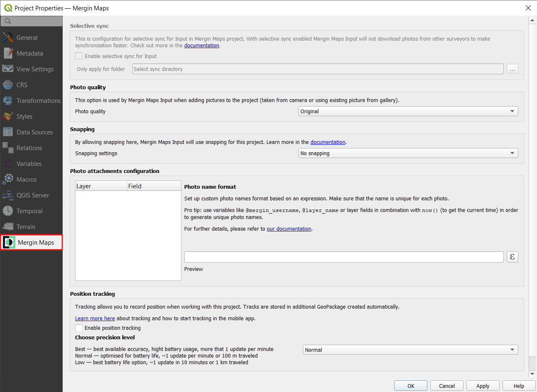Image resolution: width=537 pixels, height=392 pixels.
Task: Click the 'Learn more here' tracking link
Action: point(95,318)
